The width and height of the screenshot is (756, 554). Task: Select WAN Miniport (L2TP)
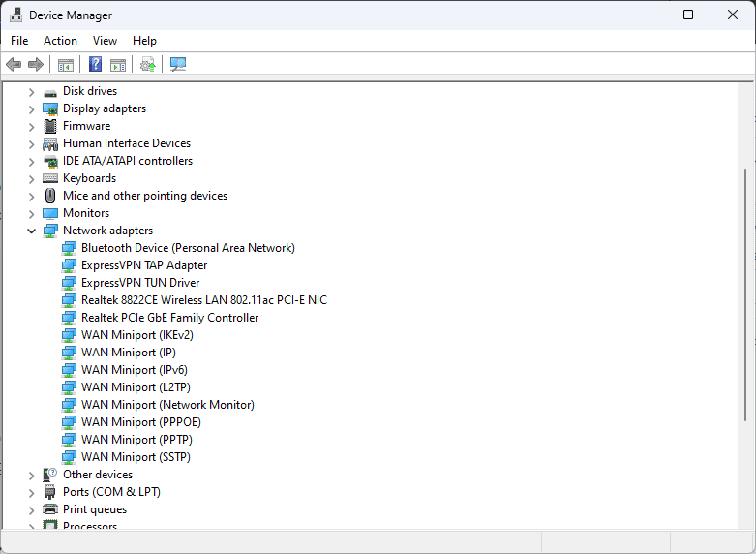click(x=136, y=387)
